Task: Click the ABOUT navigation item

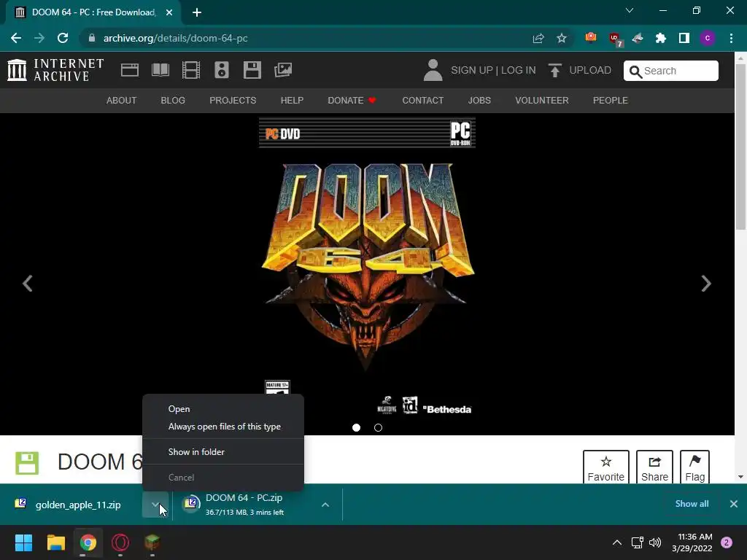Action: coord(122,101)
